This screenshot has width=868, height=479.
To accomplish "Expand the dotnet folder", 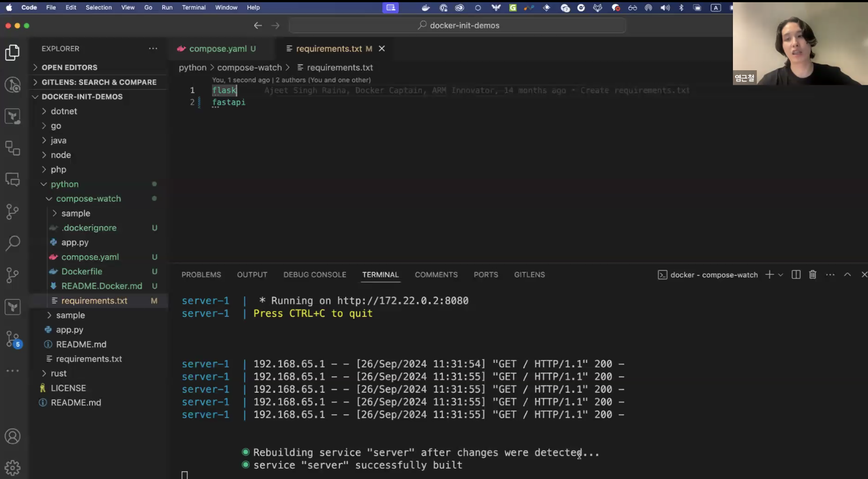I will click(x=64, y=111).
